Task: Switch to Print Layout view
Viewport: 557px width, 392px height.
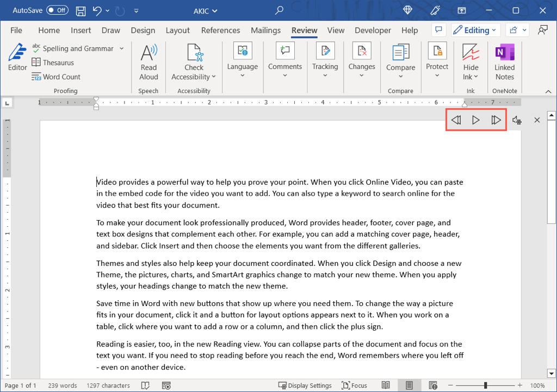Action: 409,385
